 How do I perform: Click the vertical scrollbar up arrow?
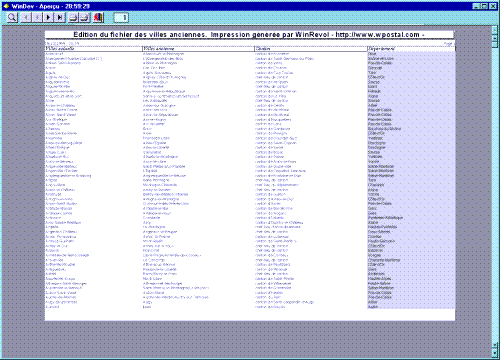495,30
